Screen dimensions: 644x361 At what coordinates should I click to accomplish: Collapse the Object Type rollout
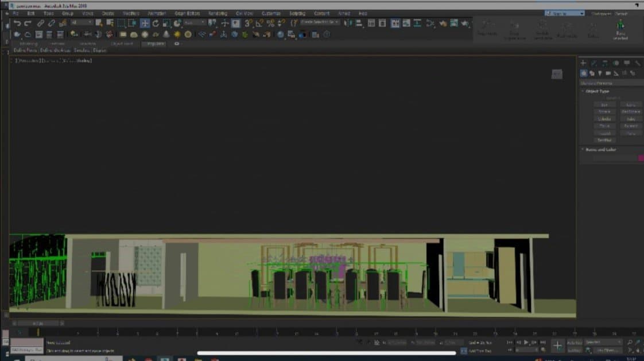point(597,91)
